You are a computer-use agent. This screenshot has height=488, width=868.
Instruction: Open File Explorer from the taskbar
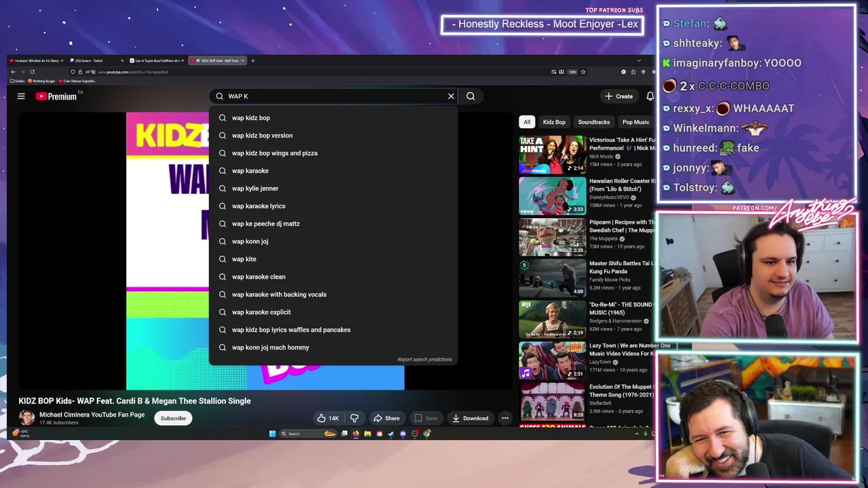click(x=368, y=434)
